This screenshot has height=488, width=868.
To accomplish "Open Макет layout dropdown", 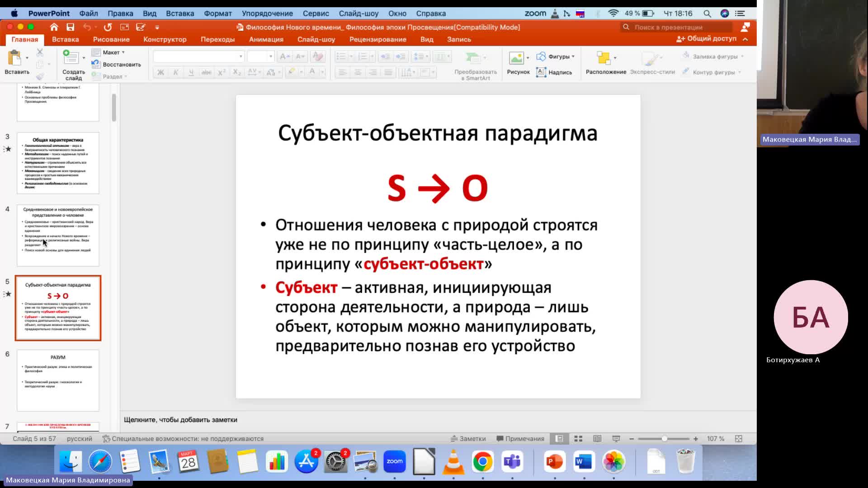I will 108,52.
